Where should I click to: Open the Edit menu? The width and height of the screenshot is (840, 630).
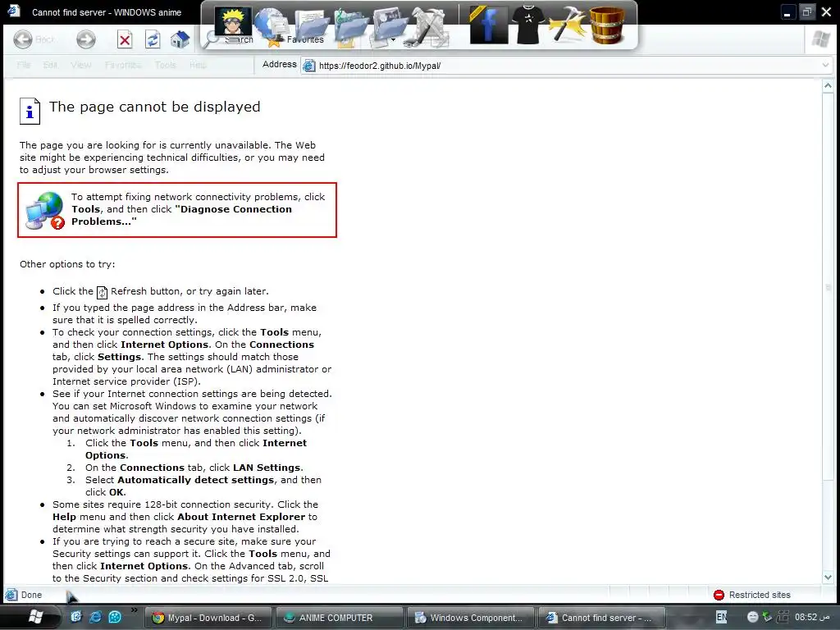50,65
